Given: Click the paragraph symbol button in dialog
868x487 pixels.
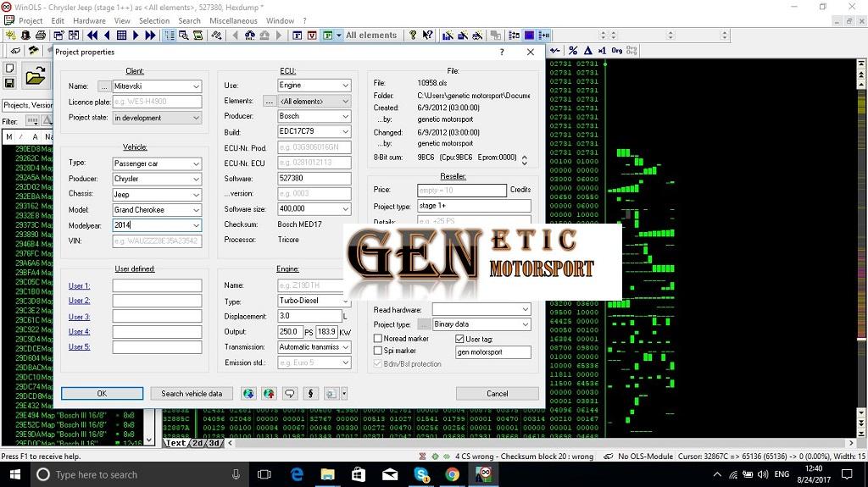Looking at the screenshot, I should point(311,394).
